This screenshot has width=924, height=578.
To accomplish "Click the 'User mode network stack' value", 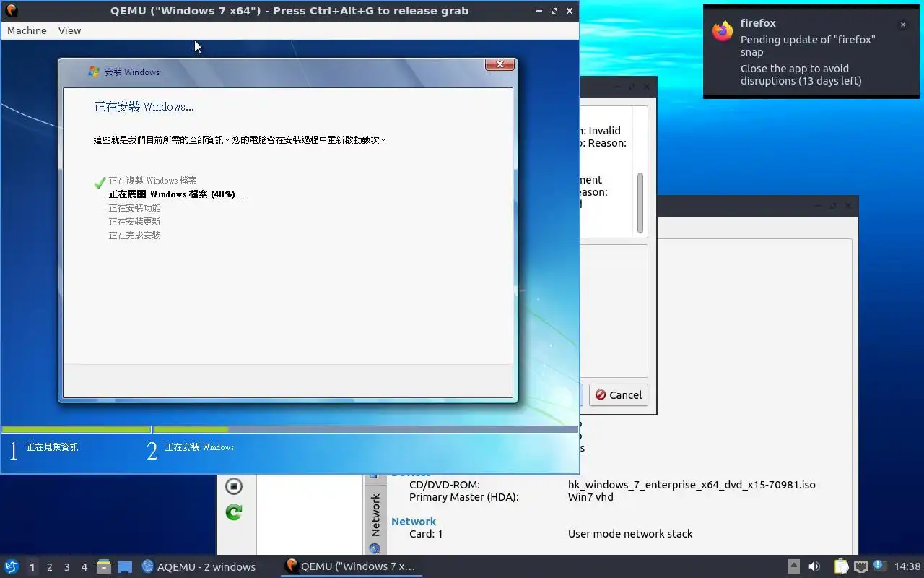I will [x=630, y=534].
